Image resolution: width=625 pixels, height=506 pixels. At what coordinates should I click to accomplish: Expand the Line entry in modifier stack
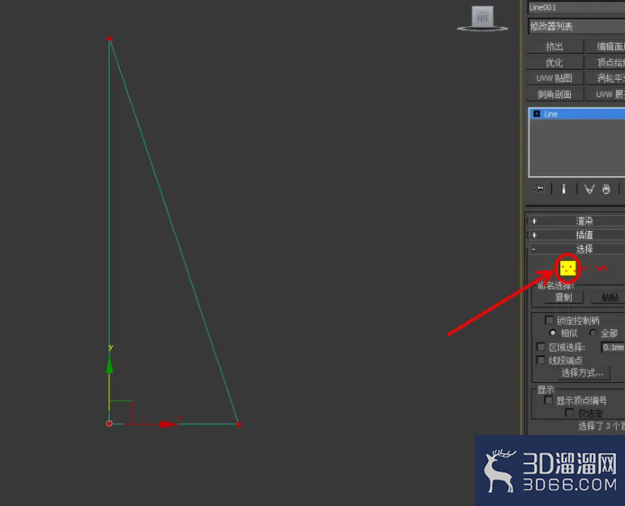pyautogui.click(x=537, y=114)
